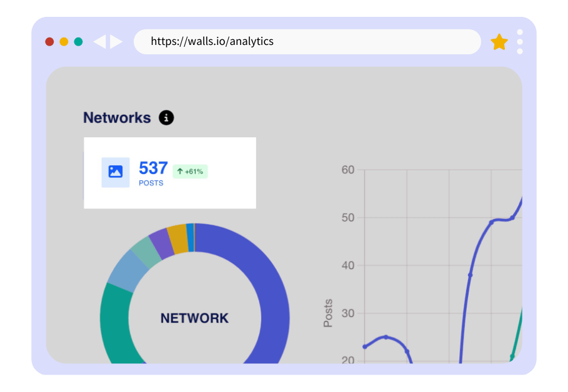568x392 pixels.
Task: Select the teal browser window dot
Action: tap(77, 41)
